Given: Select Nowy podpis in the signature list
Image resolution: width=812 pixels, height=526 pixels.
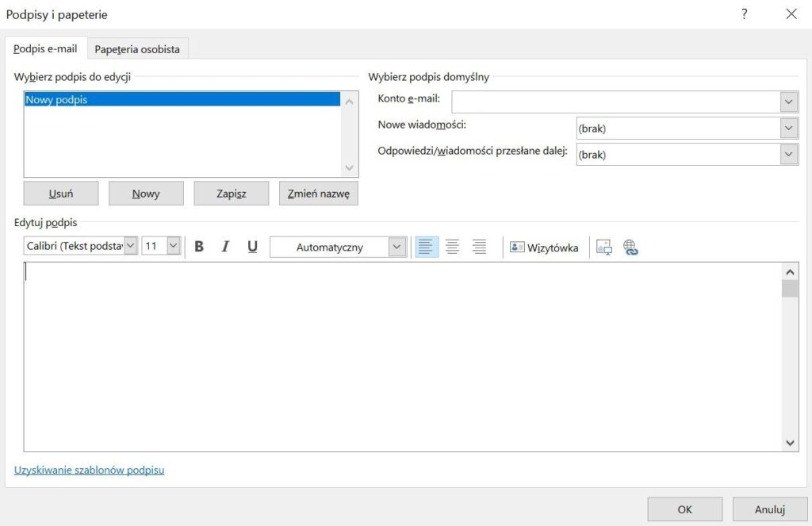Looking at the screenshot, I should click(182, 100).
